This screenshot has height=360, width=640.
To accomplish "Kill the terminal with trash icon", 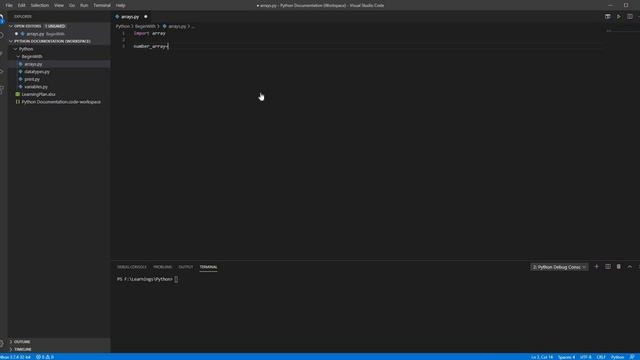I will [x=619, y=267].
